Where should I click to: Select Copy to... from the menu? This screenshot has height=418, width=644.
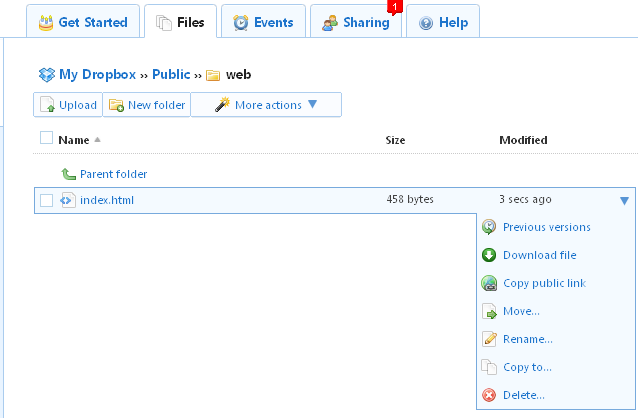coord(527,367)
